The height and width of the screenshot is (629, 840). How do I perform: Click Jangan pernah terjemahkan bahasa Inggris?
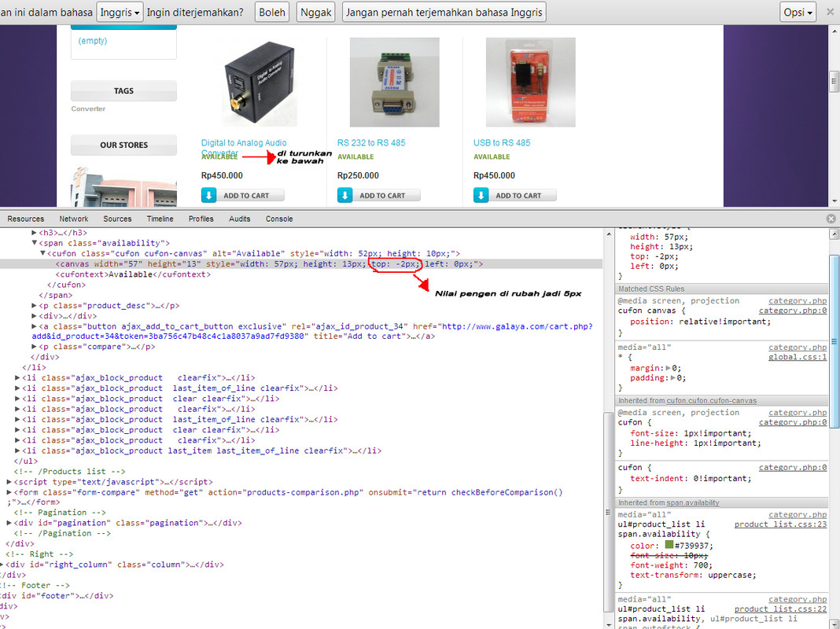tap(444, 12)
